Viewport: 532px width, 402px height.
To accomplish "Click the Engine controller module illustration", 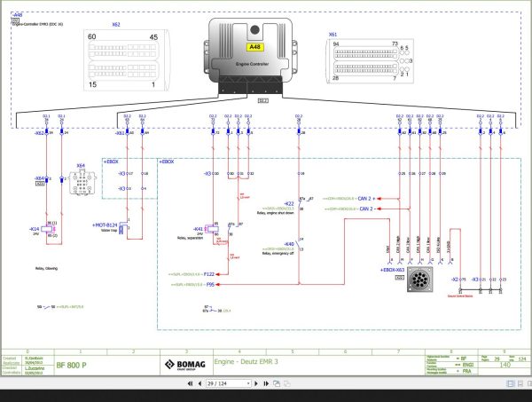I will (250, 57).
